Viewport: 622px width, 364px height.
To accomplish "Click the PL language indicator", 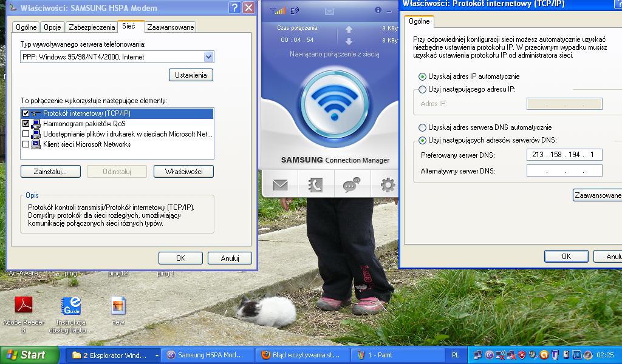I will [456, 356].
